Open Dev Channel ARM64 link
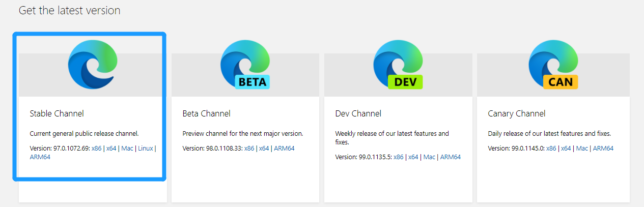The width and height of the screenshot is (644, 207). (451, 157)
